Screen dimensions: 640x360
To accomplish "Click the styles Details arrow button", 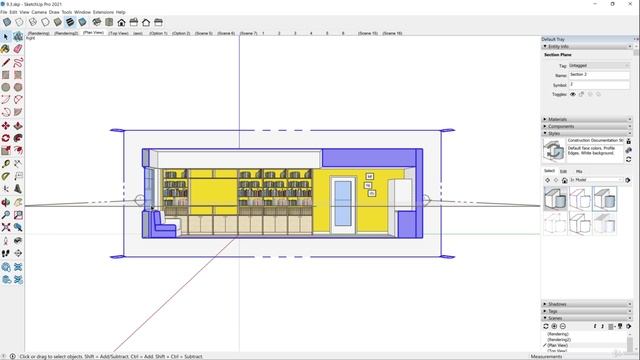I will tap(628, 180).
